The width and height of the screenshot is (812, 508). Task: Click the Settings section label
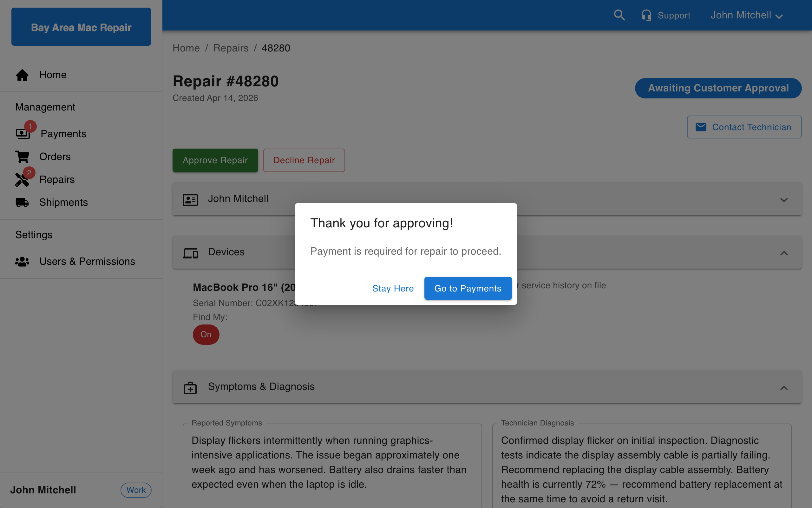click(34, 235)
